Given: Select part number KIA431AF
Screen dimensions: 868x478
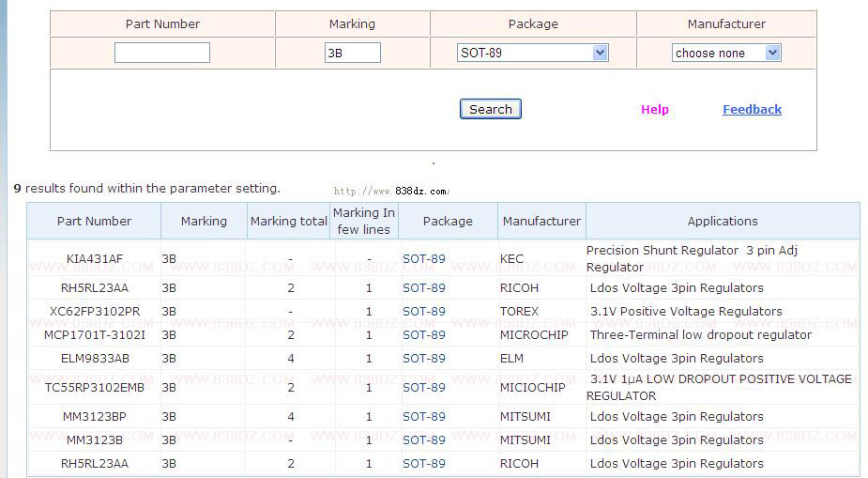Looking at the screenshot, I should 95,258.
